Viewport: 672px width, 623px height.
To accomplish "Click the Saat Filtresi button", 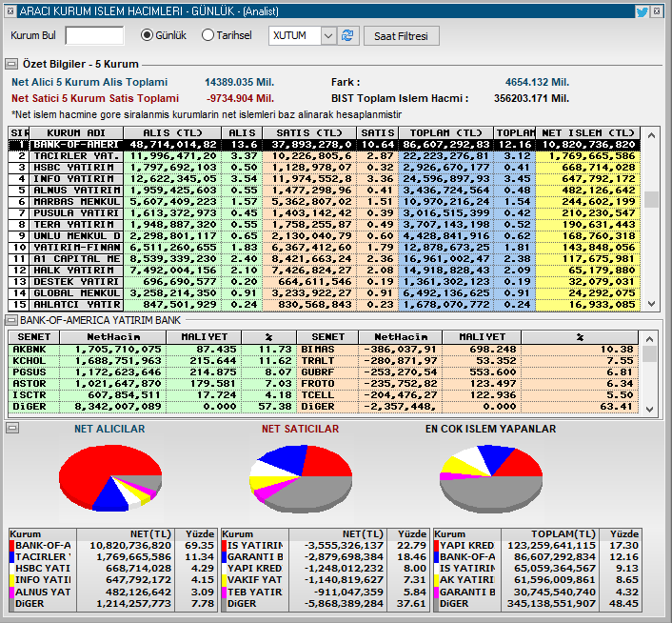I will coord(401,36).
